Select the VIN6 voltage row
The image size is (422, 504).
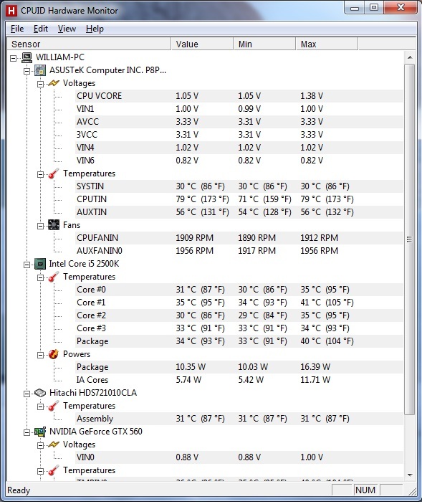[x=239, y=161]
